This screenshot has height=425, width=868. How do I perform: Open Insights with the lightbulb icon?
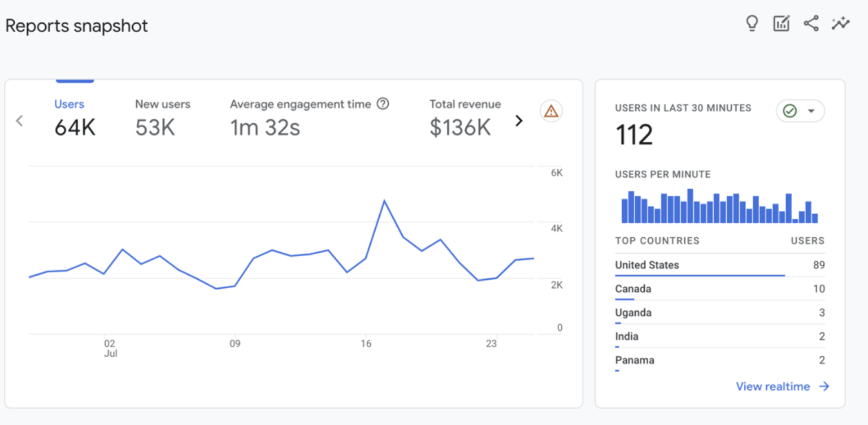click(x=752, y=23)
